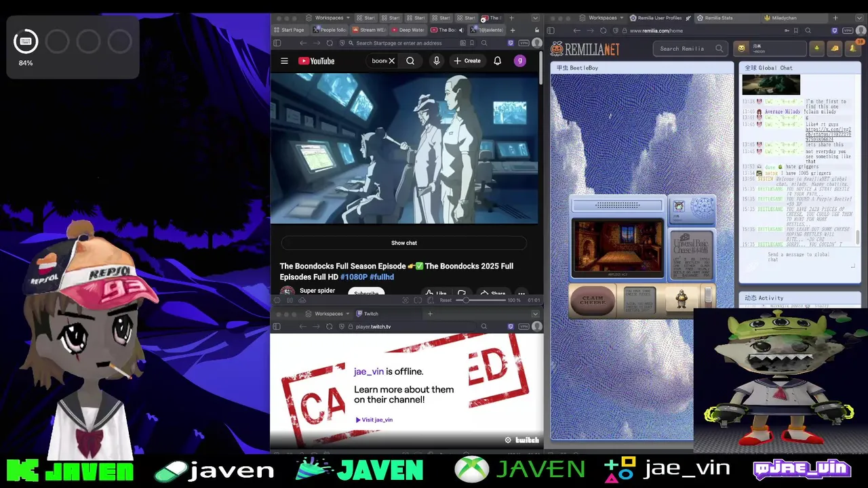The image size is (868, 488).
Task: Open the YouTube hamburger guide menu
Action: (284, 61)
